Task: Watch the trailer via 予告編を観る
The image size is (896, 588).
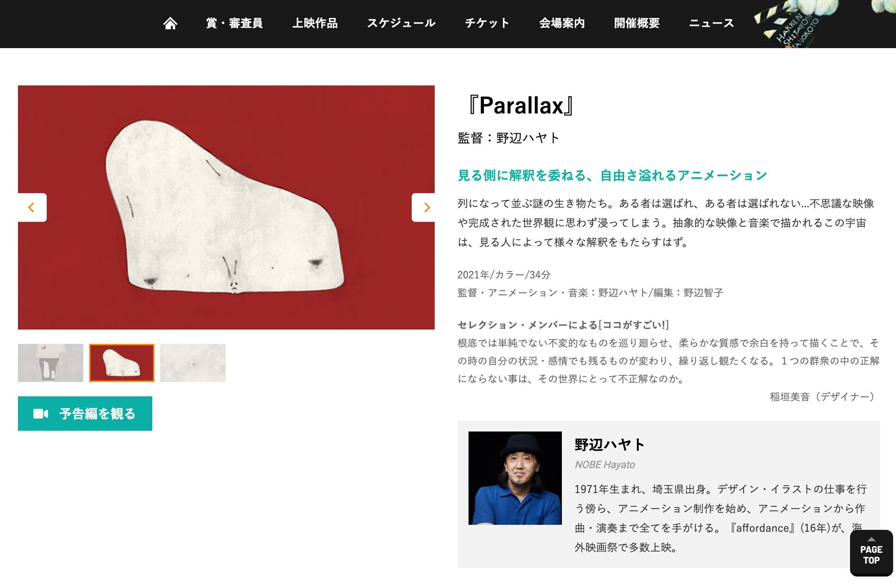Action: pos(85,414)
